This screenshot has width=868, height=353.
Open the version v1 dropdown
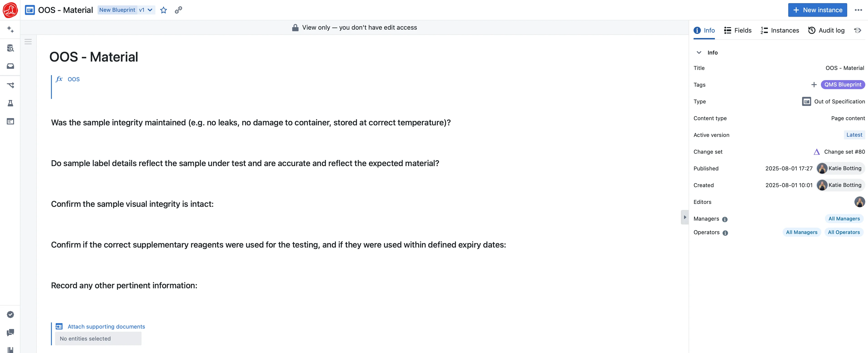pos(146,10)
